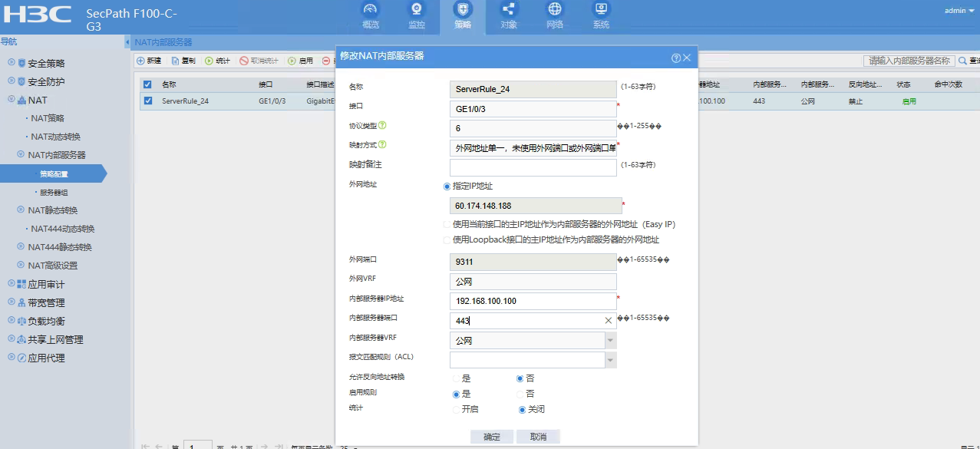
Task: Focus the 内部服务器IP地址 field
Action: 533,301
